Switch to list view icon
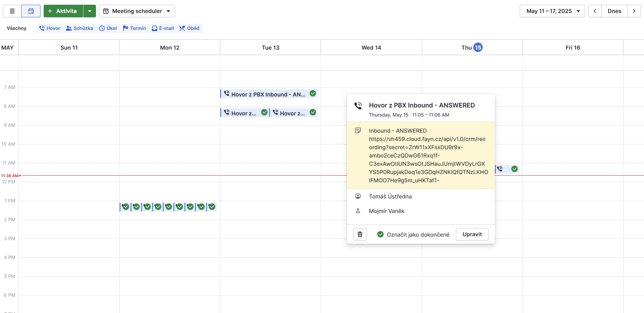The width and height of the screenshot is (644, 313). pos(12,11)
